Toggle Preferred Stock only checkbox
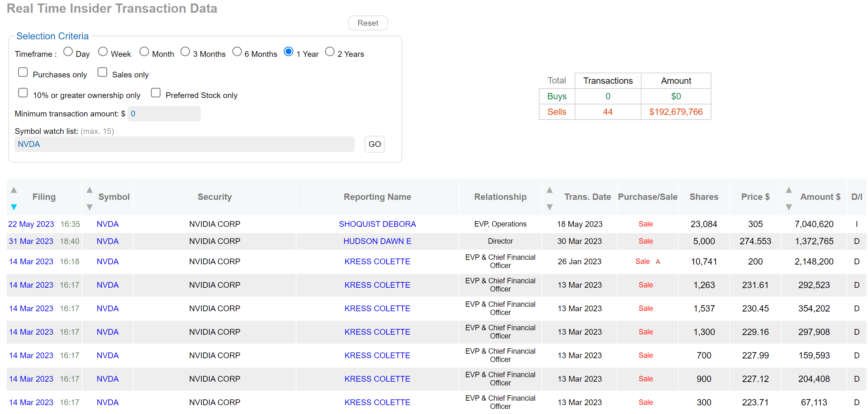This screenshot has height=414, width=868. click(156, 93)
